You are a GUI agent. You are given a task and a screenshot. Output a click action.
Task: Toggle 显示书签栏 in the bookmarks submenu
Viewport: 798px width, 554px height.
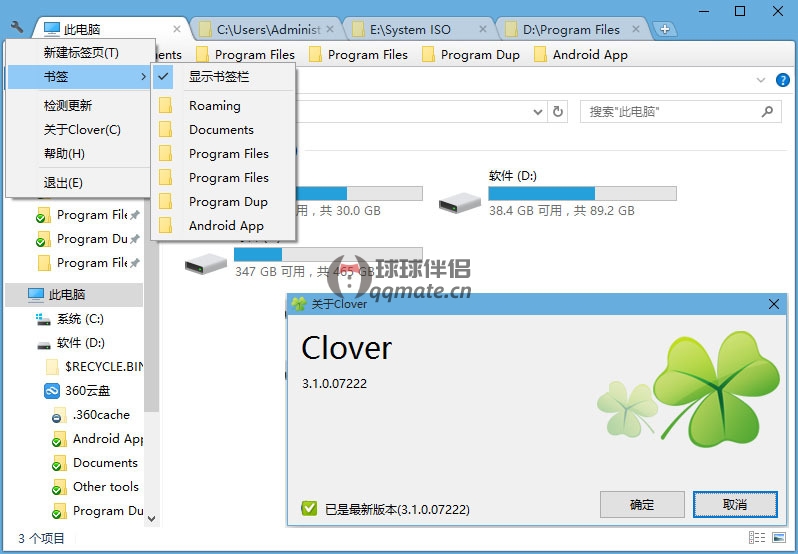pyautogui.click(x=219, y=77)
